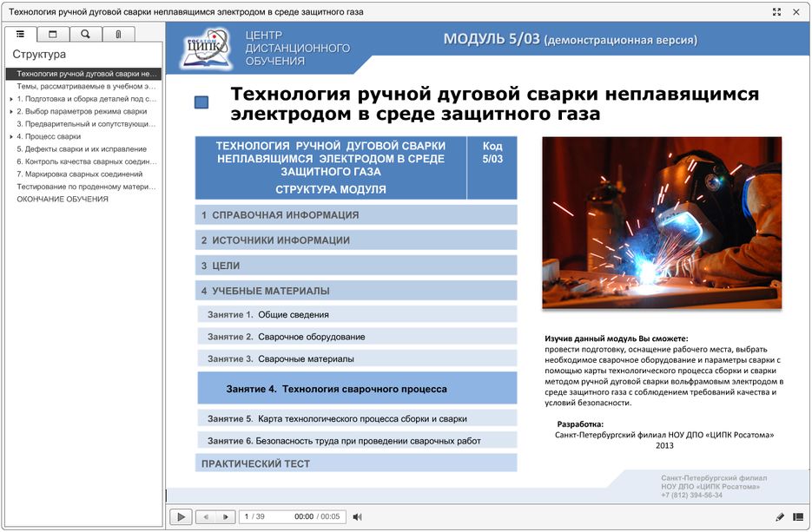Open the slide thumbnails tab in sidebar

coord(53,34)
